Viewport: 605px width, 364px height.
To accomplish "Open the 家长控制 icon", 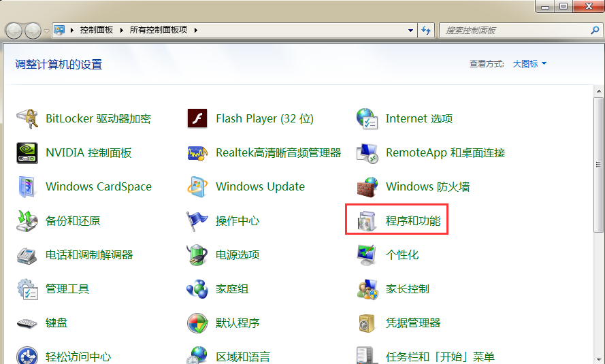I will tap(367, 289).
